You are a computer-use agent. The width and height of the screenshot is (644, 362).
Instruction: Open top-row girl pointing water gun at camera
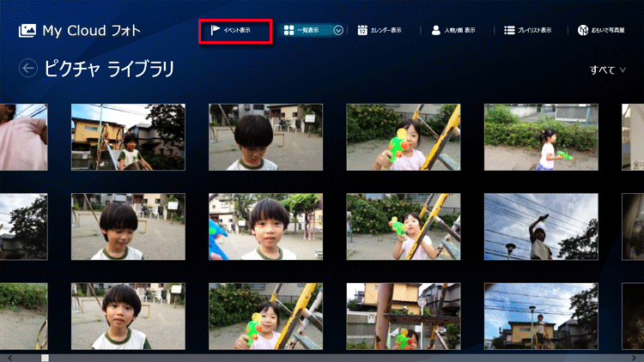click(x=404, y=137)
